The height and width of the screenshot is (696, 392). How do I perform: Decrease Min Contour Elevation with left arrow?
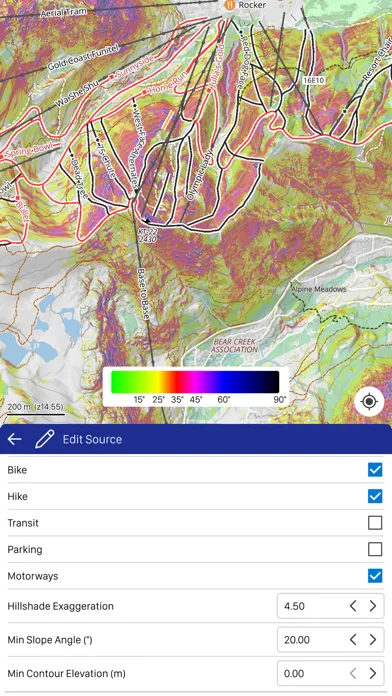coord(353,673)
